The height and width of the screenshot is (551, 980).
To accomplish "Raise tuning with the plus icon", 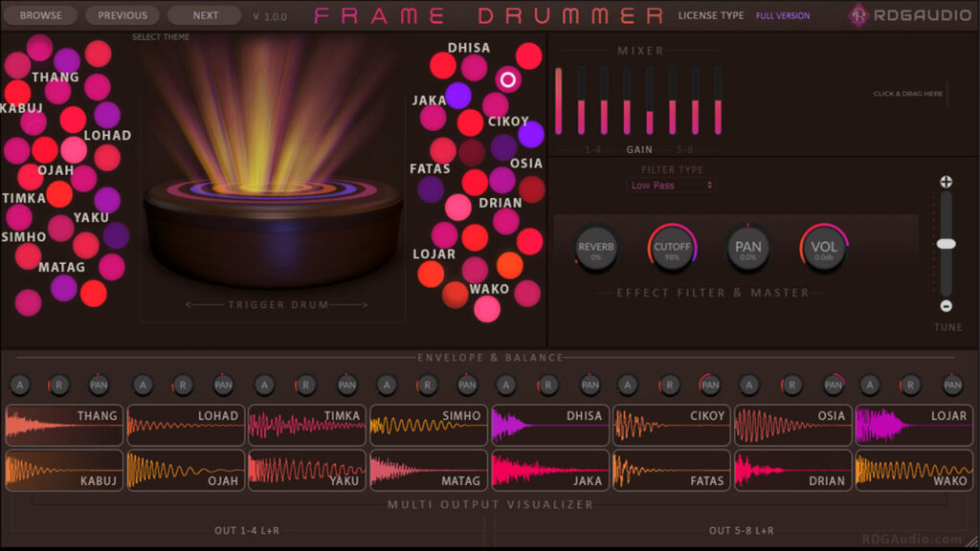I will tap(947, 182).
